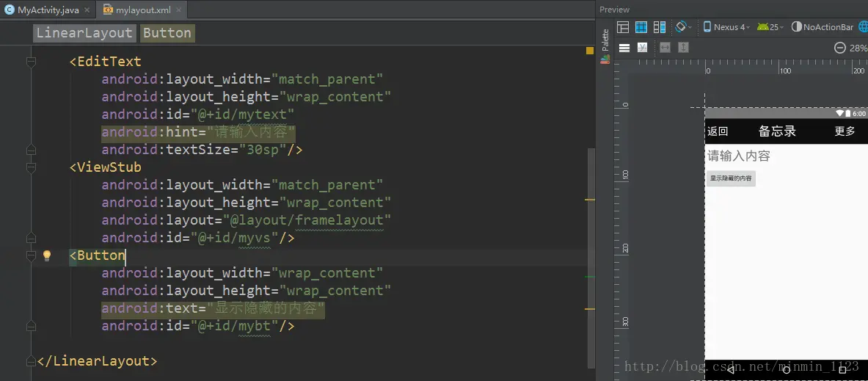Image resolution: width=868 pixels, height=381 pixels.
Task: Click the Preview panel title
Action: pos(614,10)
